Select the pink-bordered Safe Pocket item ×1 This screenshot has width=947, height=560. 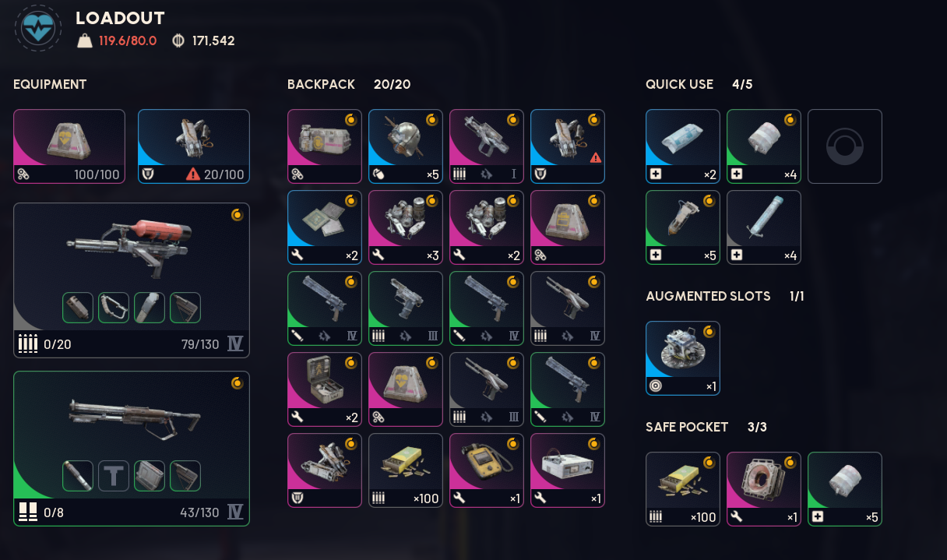pos(764,489)
